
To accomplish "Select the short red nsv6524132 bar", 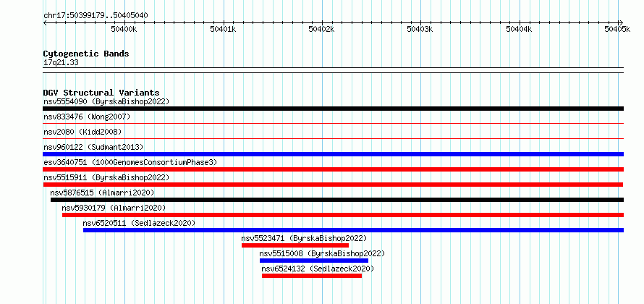I will click(312, 276).
